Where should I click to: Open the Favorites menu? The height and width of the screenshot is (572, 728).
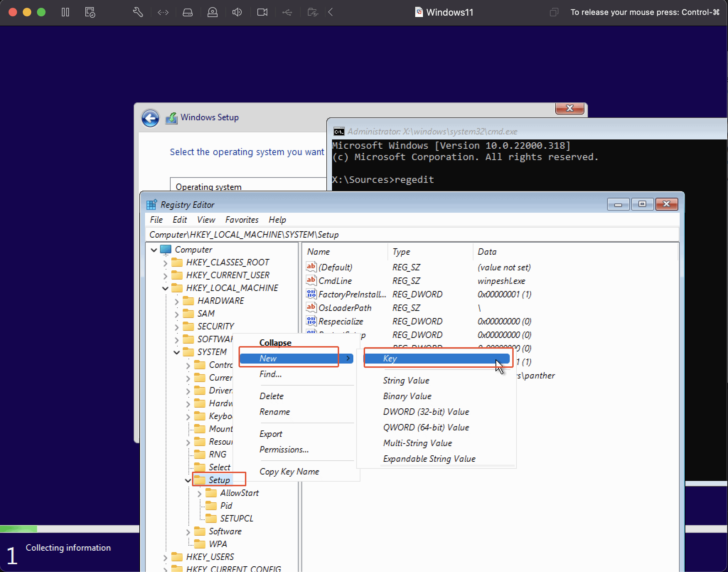[242, 220]
